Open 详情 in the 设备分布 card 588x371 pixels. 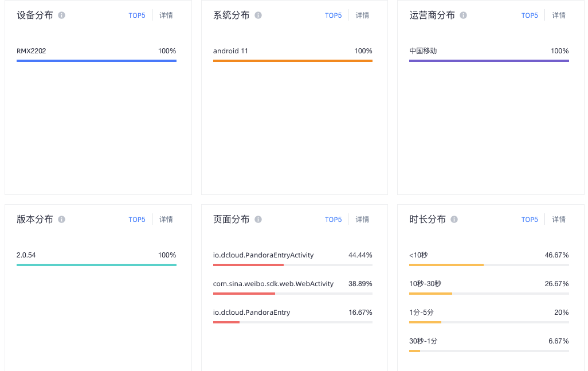pyautogui.click(x=166, y=15)
